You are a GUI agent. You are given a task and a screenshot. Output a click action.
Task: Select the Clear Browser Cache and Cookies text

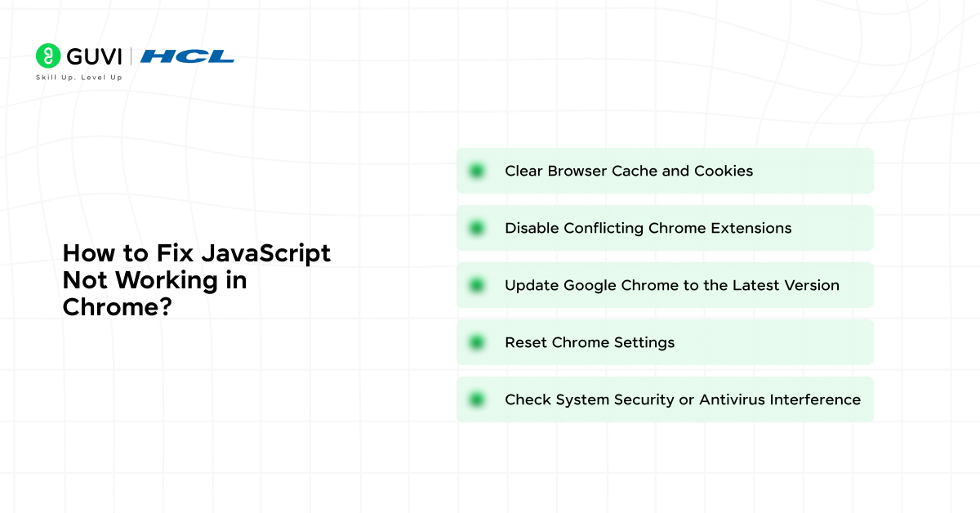[629, 171]
